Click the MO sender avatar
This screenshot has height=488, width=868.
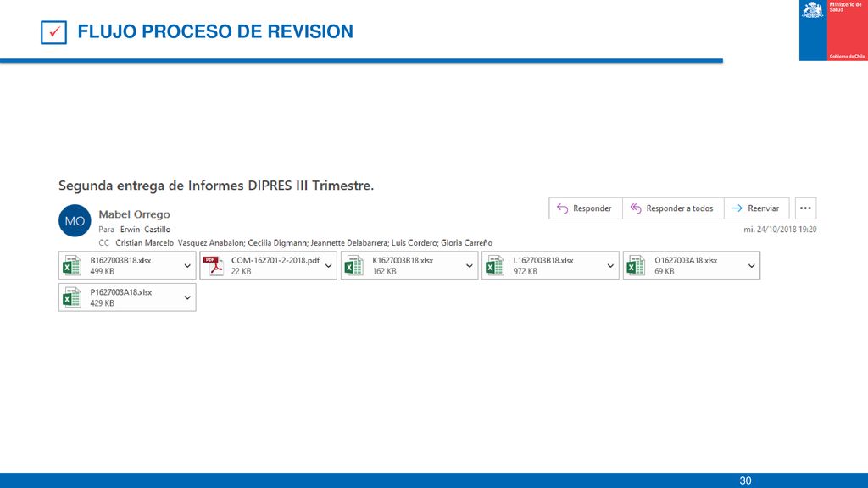click(x=75, y=221)
